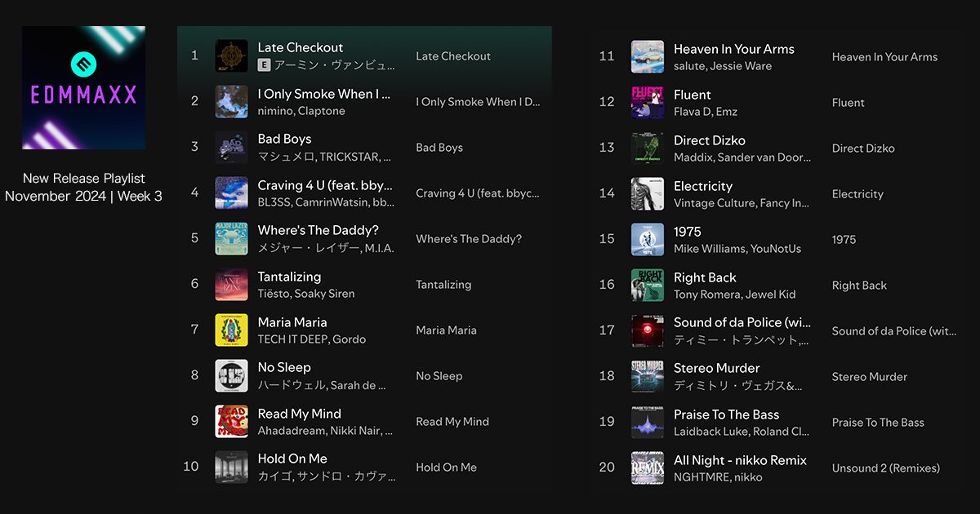The image size is (980, 514).
Task: Click the Maria Maria track title
Action: (x=292, y=322)
